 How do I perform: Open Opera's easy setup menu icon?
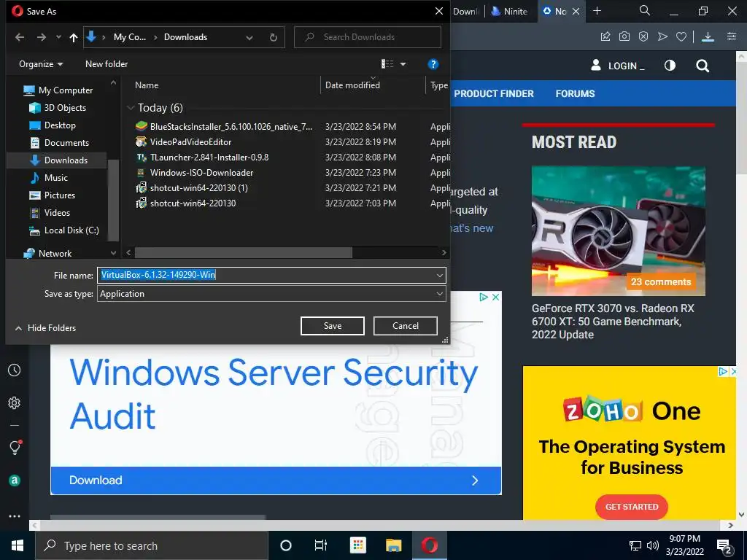pos(732,36)
